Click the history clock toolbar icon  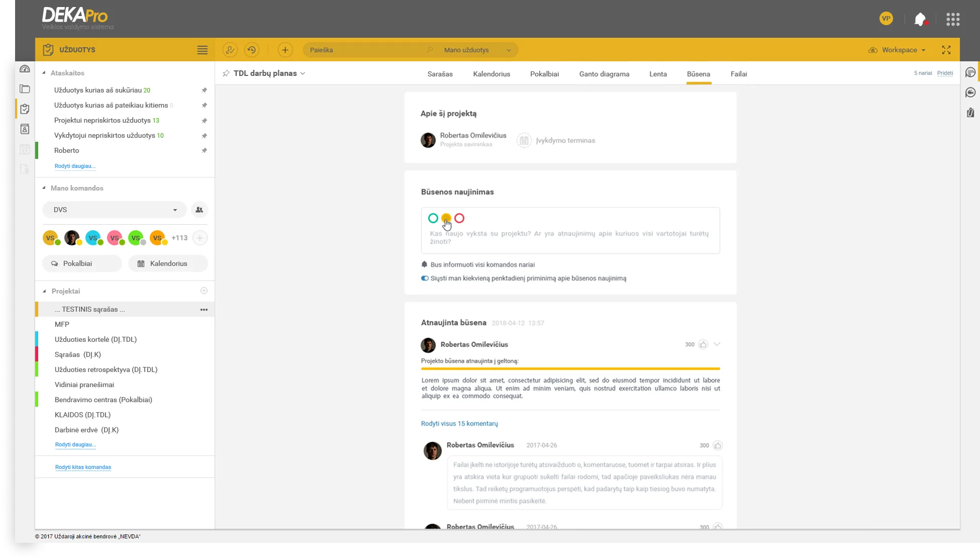point(252,50)
